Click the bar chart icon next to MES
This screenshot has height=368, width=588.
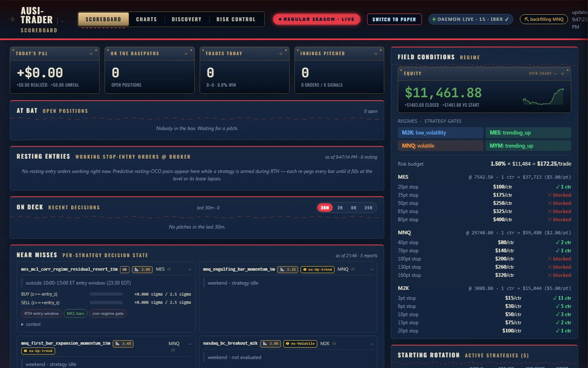pyautogui.click(x=169, y=269)
